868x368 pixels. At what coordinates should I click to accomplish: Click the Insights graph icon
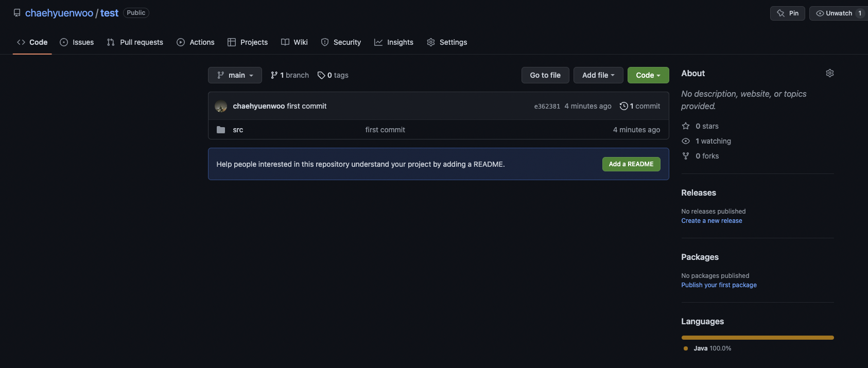[x=378, y=42]
